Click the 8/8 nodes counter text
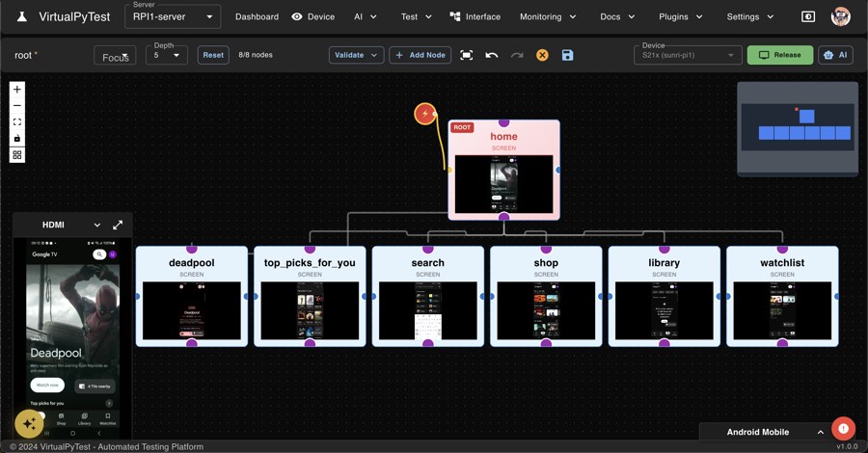Image resolution: width=868 pixels, height=453 pixels. (256, 55)
